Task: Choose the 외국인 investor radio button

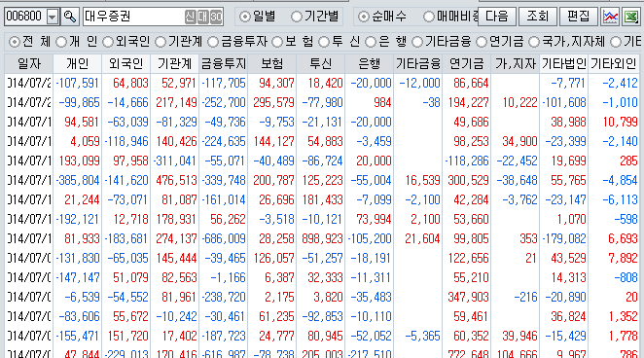Action: [x=126, y=42]
